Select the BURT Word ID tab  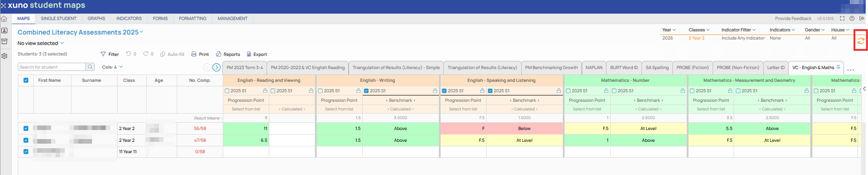click(624, 68)
